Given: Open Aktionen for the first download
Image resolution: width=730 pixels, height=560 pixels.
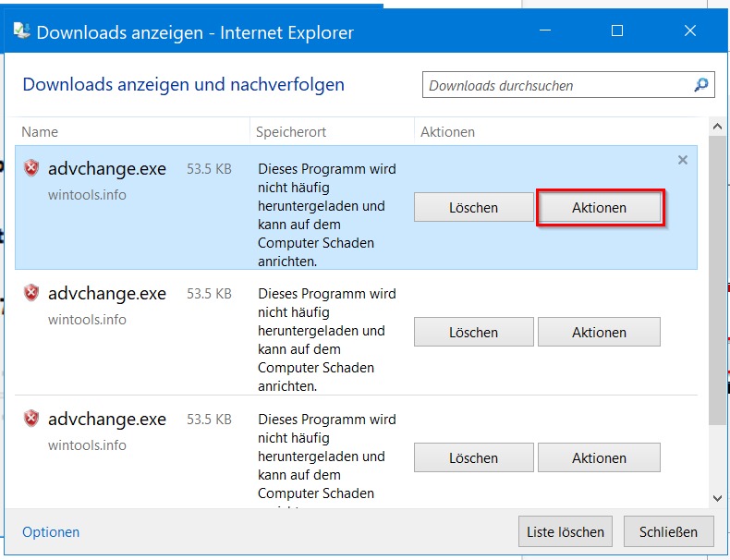Looking at the screenshot, I should (599, 208).
